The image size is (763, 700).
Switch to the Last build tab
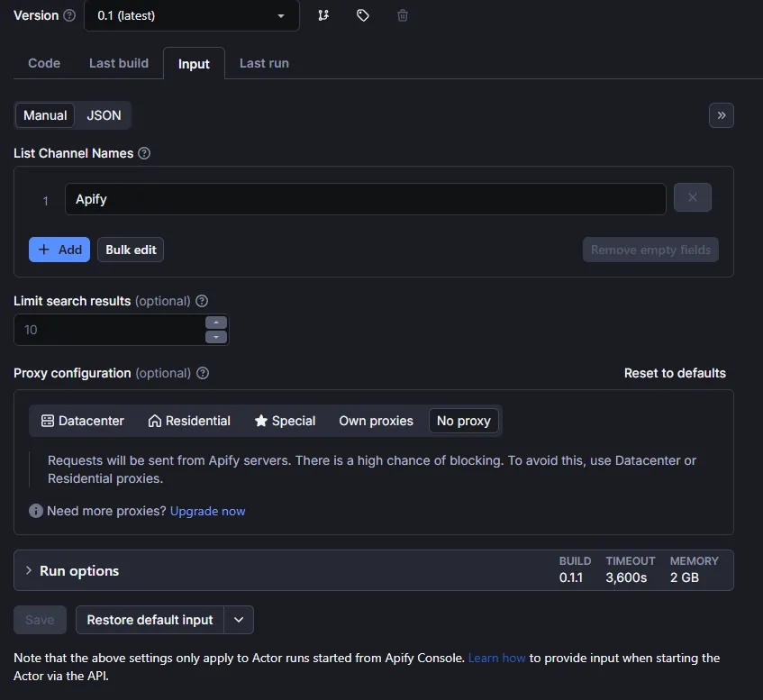pos(119,63)
